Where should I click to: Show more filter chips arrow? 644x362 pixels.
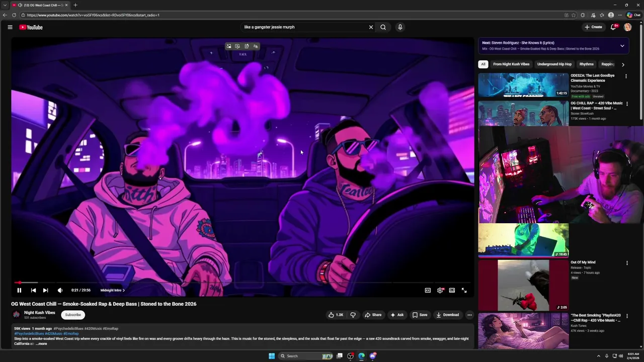coord(623,64)
